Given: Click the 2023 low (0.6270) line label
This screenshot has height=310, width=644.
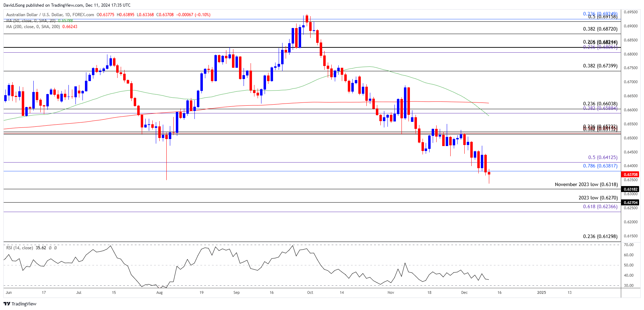Looking at the screenshot, I should coord(598,198).
